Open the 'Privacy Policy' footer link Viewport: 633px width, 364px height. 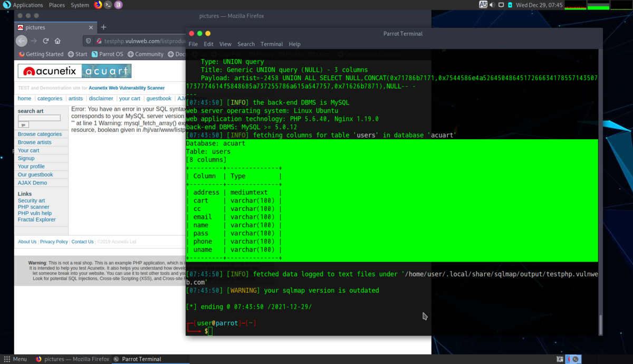click(54, 242)
